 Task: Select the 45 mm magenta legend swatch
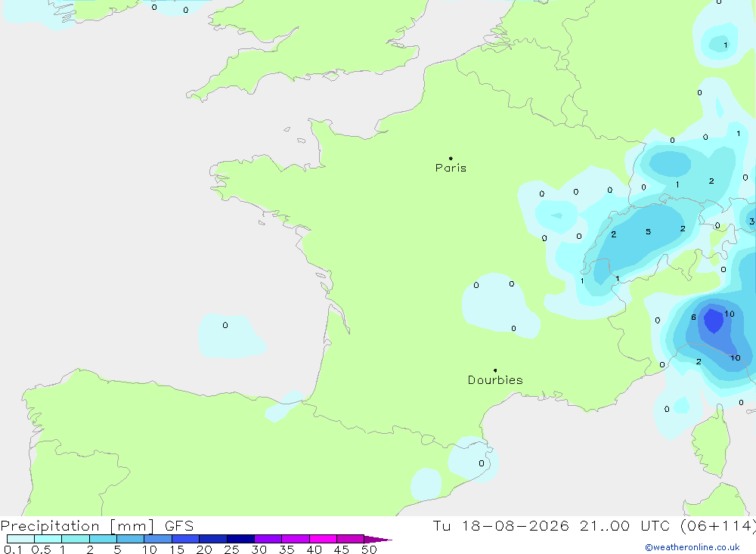pyautogui.click(x=350, y=539)
